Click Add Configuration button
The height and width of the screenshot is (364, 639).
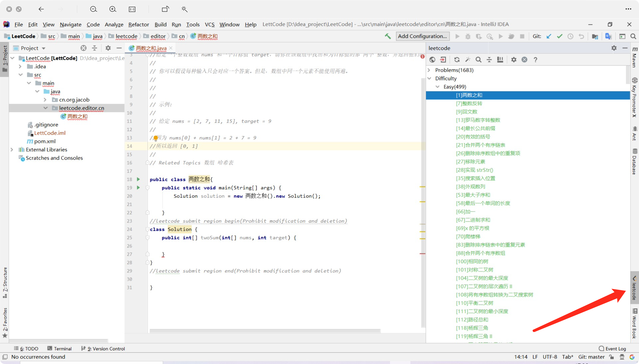[x=422, y=36]
